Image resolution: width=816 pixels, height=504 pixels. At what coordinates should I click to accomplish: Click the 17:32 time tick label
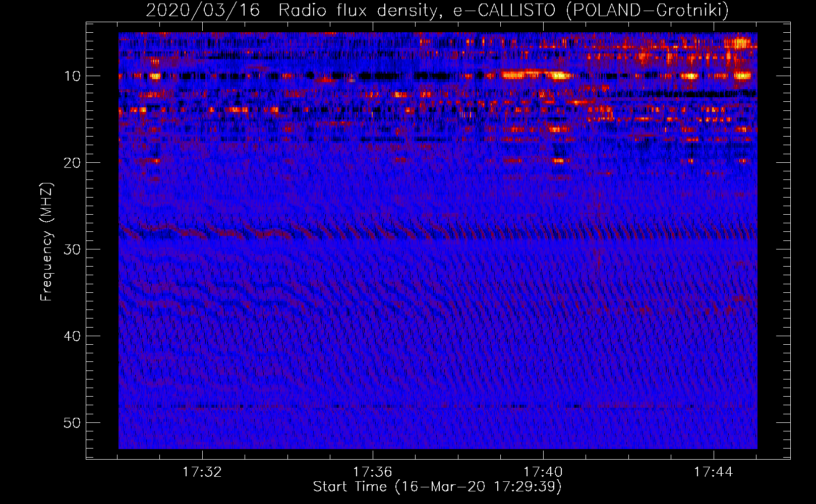[202, 472]
